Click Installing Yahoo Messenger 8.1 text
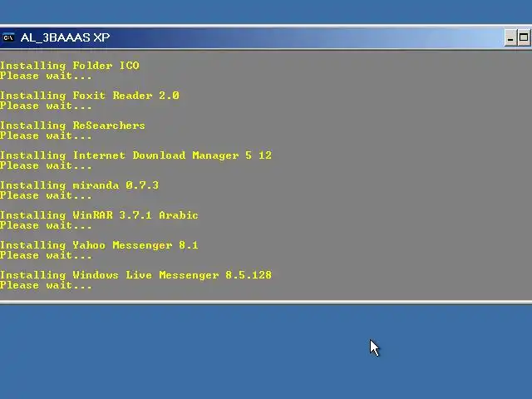The width and height of the screenshot is (532, 399). point(99,245)
